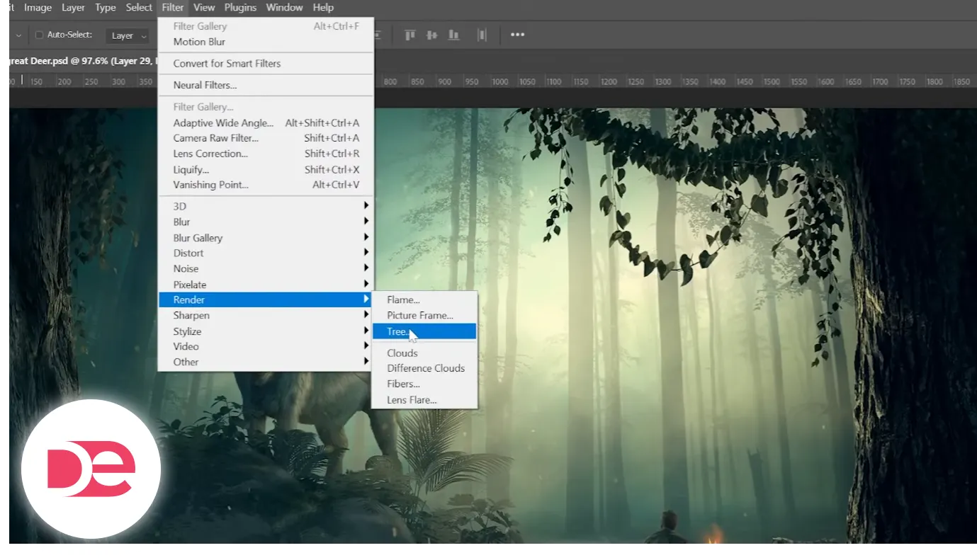Open the Plugins menu
Viewport: 977px width, 560px height.
click(240, 8)
